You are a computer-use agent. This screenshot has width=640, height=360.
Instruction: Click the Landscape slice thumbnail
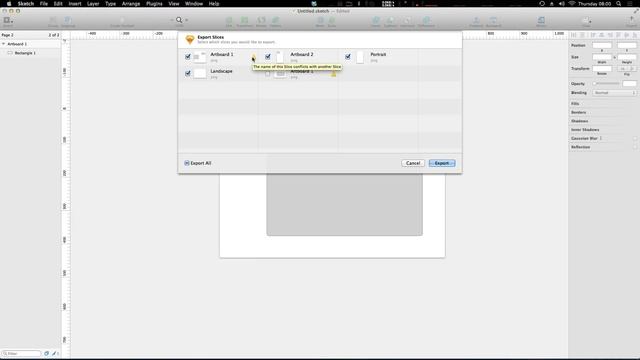click(200, 73)
